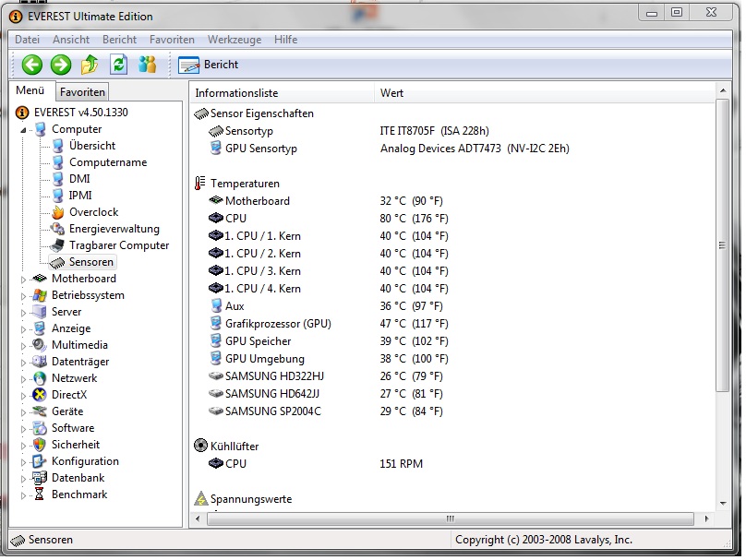Expand the DirectX tree node
746x560 pixels.
pos(23,396)
